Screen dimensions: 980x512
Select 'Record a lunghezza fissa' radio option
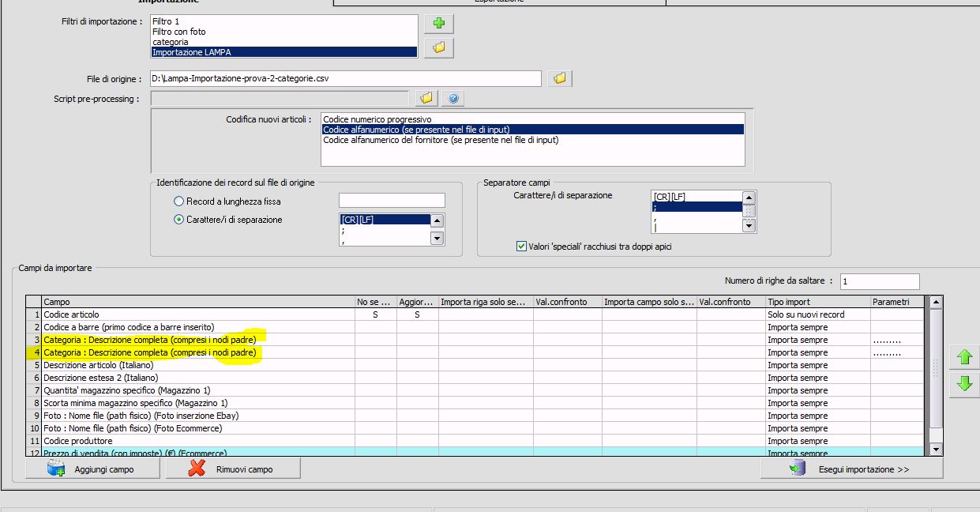178,201
